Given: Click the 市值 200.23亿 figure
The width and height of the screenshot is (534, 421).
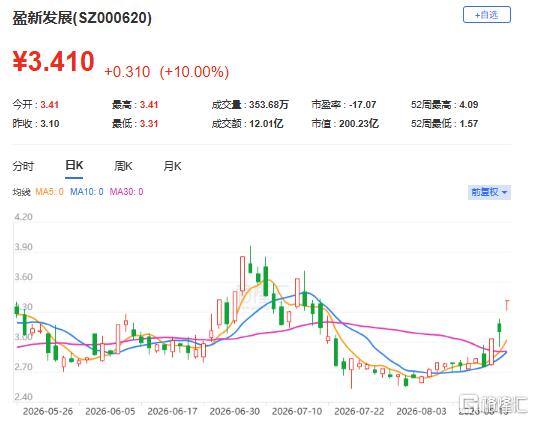Looking at the screenshot, I should pos(359,123).
